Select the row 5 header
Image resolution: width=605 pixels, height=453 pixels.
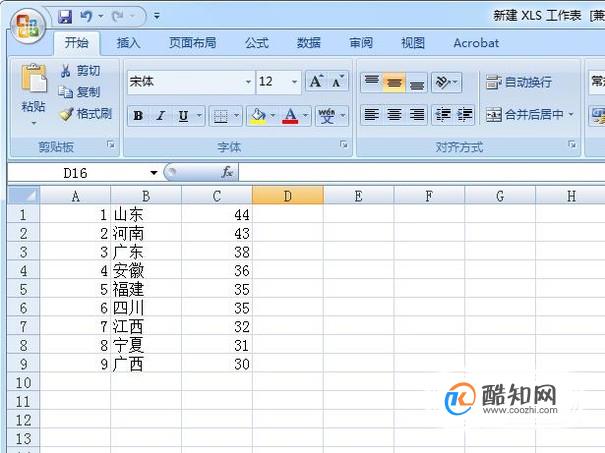(x=24, y=289)
